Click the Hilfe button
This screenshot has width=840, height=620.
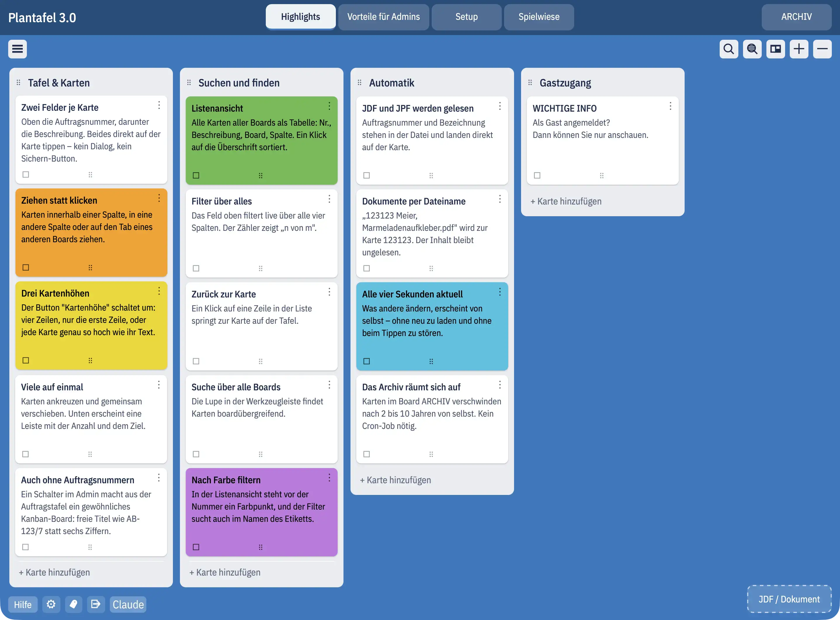point(23,604)
